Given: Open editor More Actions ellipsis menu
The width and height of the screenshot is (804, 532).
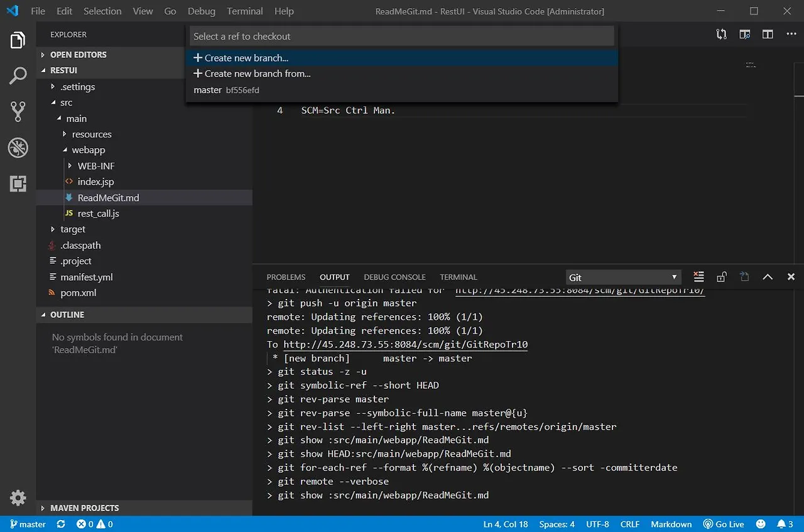Looking at the screenshot, I should coord(791,35).
